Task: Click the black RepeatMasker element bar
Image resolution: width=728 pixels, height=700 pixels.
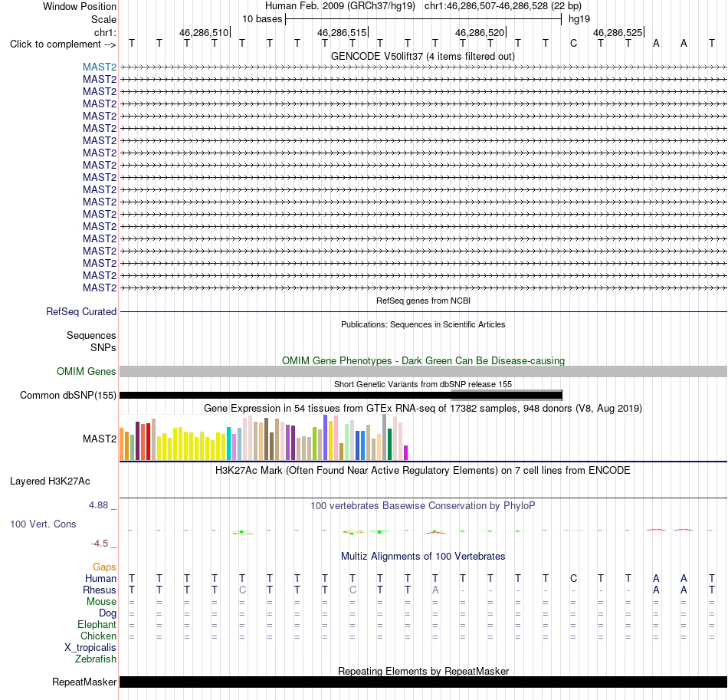Action: click(x=423, y=682)
